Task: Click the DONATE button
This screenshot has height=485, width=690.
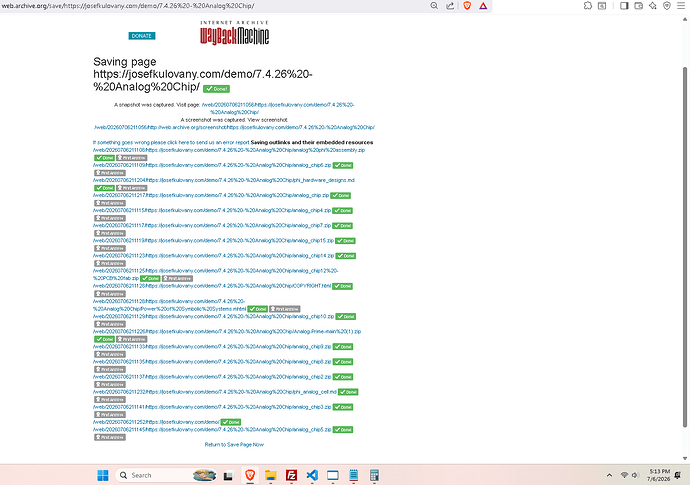Action: [142, 36]
